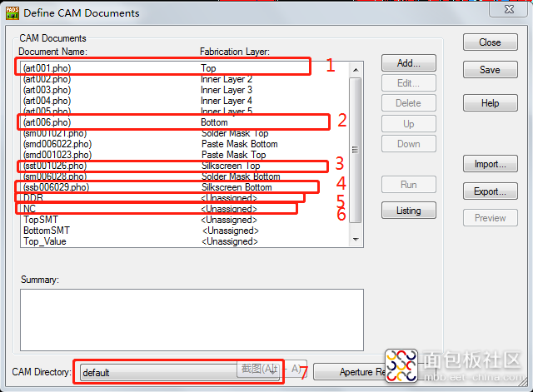Select art002.pho Inner Layer 2 row
533x392 pixels.
(x=185, y=79)
